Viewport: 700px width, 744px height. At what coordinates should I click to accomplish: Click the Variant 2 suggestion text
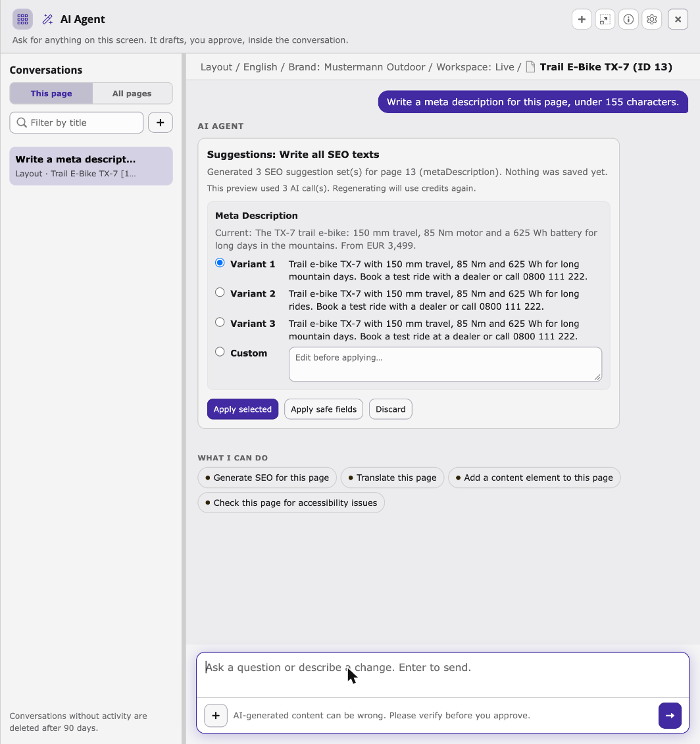pyautogui.click(x=434, y=300)
